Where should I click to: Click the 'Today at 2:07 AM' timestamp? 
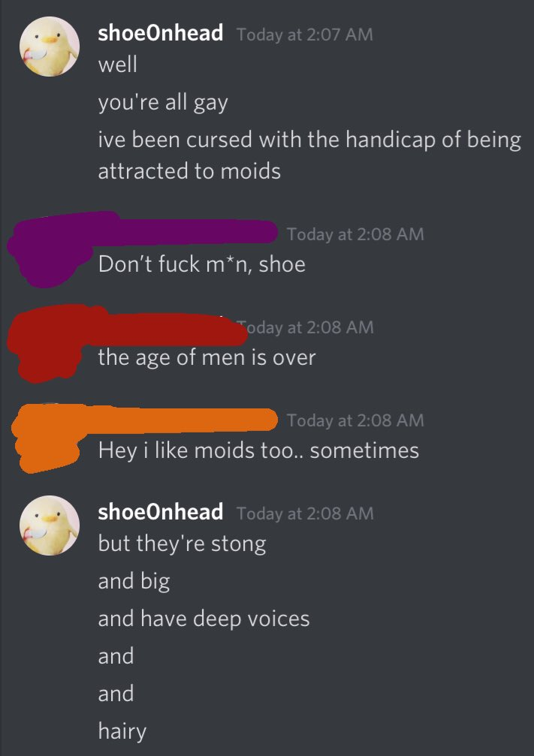click(x=304, y=35)
